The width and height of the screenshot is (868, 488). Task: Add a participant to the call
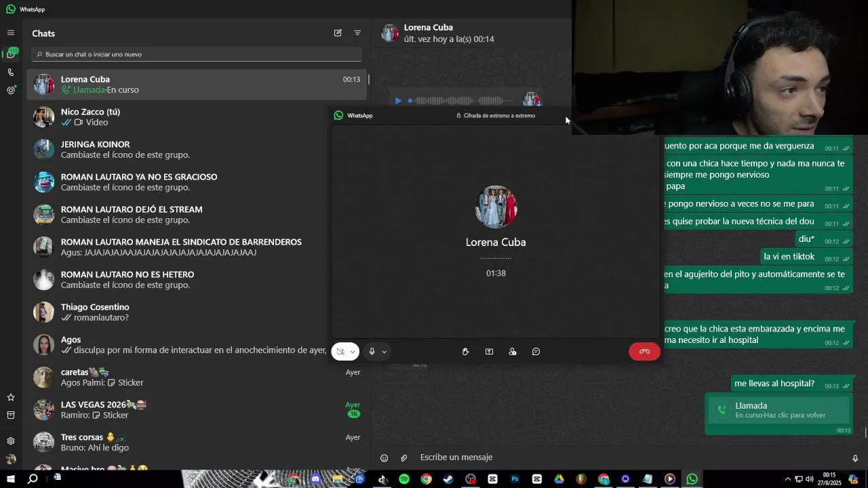pos(513,351)
